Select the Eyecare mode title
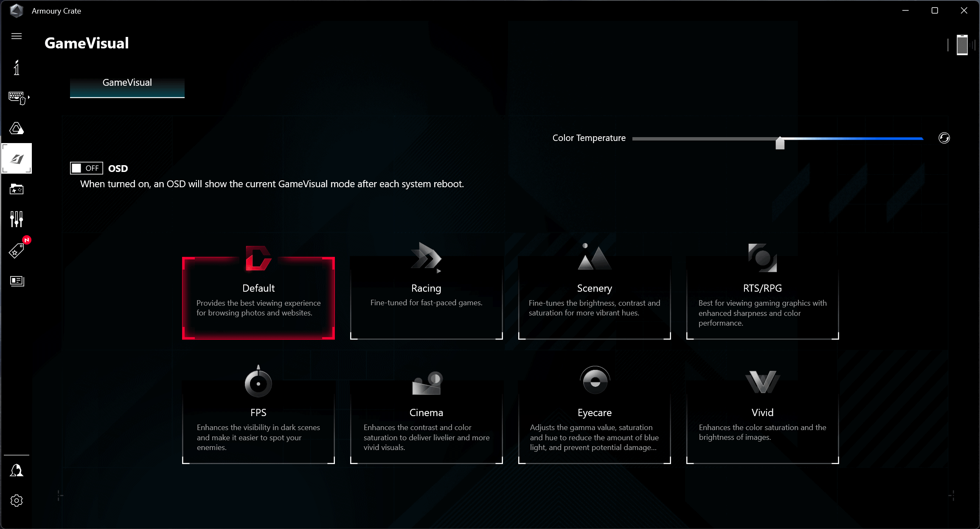 [594, 413]
